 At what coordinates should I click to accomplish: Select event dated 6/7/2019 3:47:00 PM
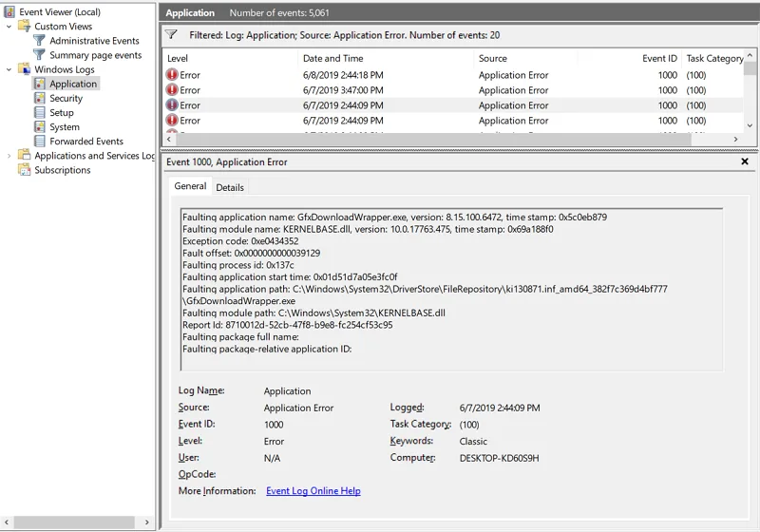tap(453, 89)
